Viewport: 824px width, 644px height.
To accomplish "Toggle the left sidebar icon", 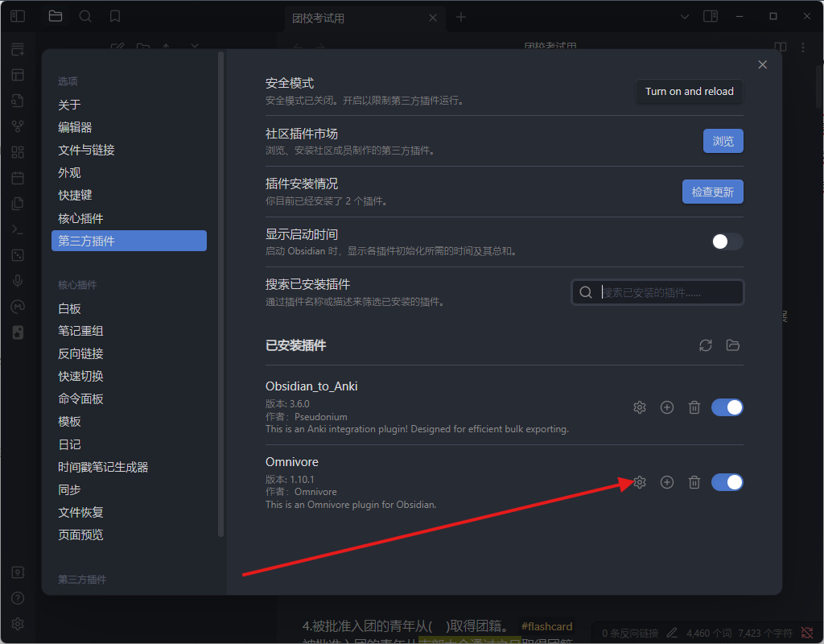I will [x=18, y=16].
